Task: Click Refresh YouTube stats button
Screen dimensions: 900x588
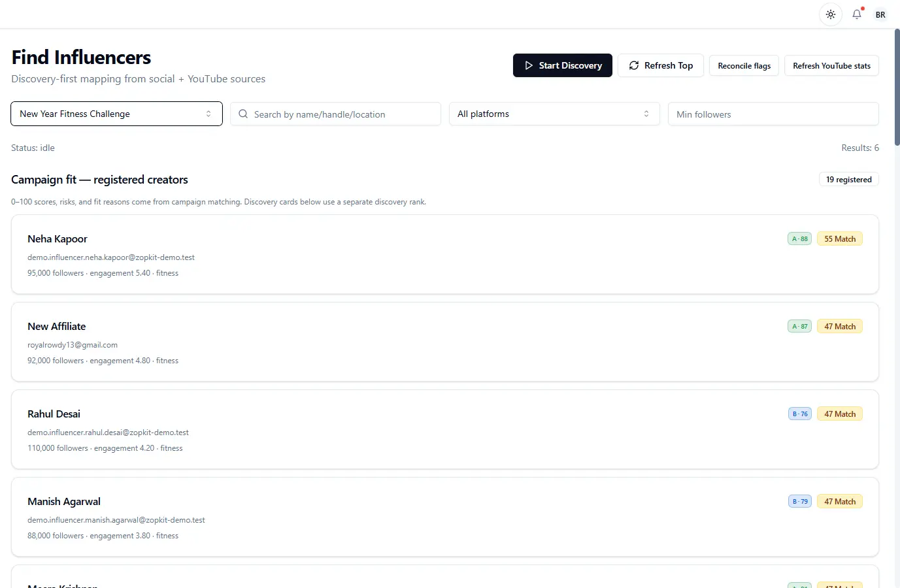Action: tap(831, 66)
